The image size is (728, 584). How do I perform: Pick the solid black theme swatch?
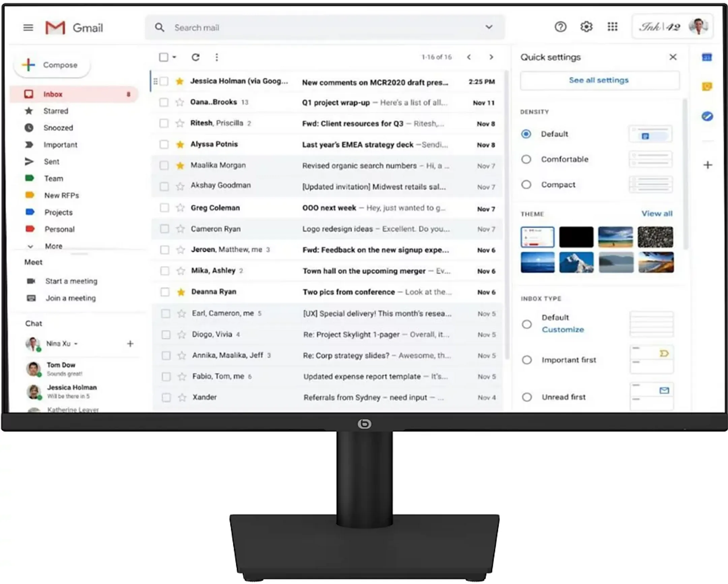pos(576,237)
